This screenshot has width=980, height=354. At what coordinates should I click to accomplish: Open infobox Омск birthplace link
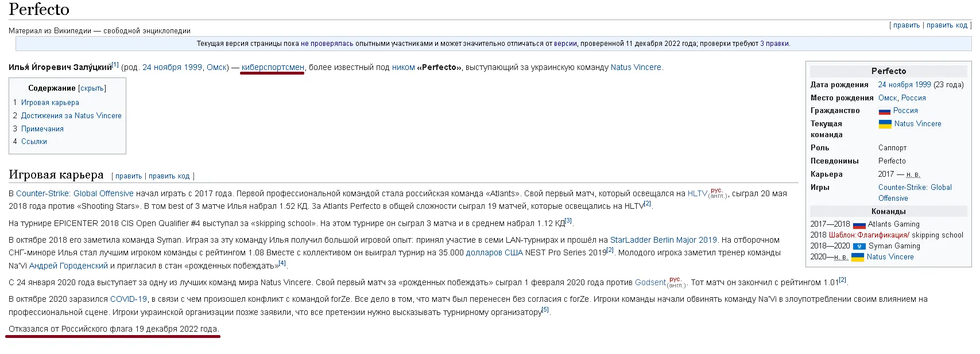pos(888,98)
